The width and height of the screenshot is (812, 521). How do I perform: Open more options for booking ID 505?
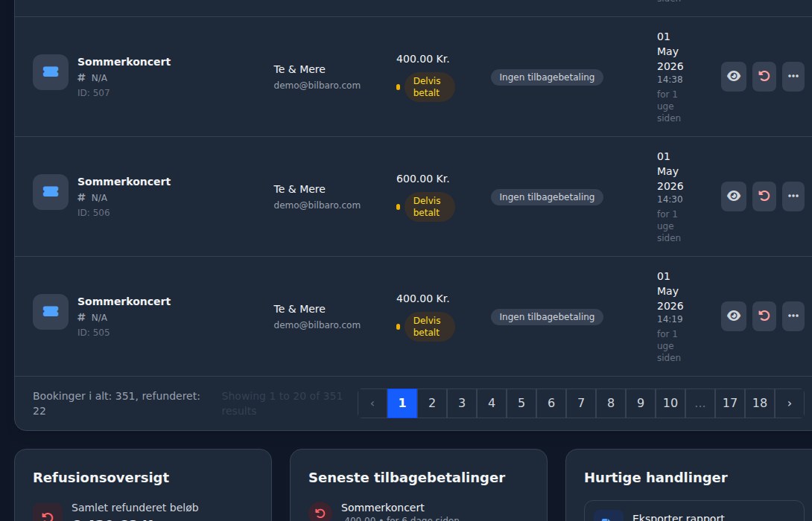pos(793,316)
